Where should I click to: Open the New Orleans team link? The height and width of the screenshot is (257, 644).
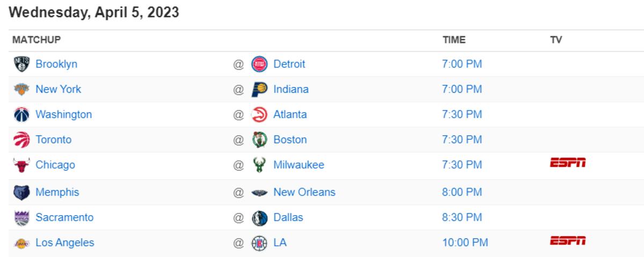point(304,192)
